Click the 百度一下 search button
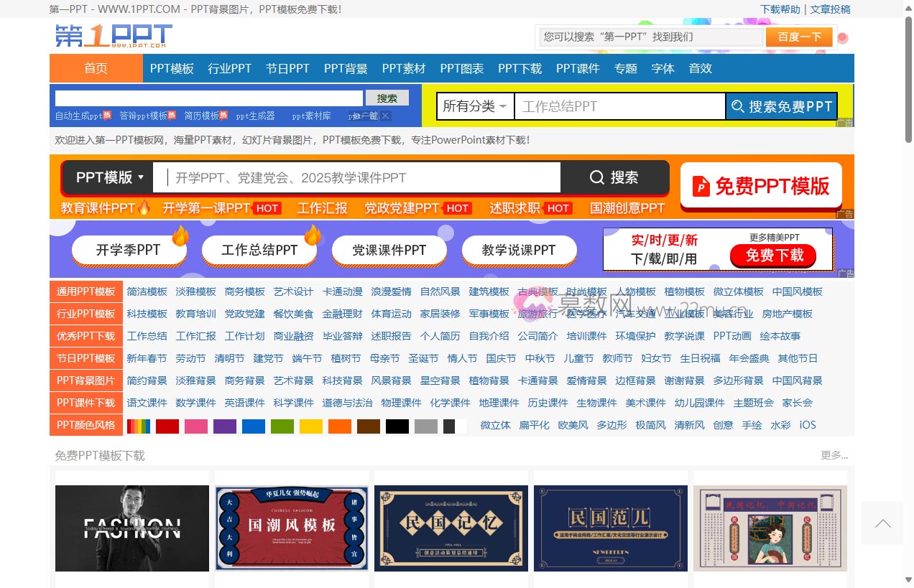The width and height of the screenshot is (914, 588). (x=798, y=37)
